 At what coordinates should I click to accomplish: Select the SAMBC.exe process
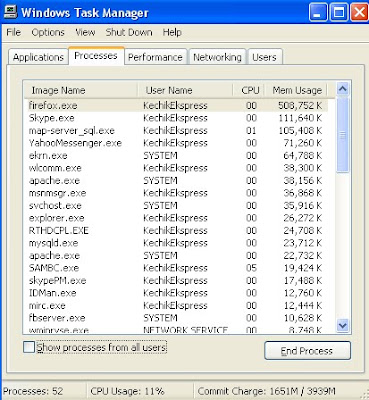(176, 268)
